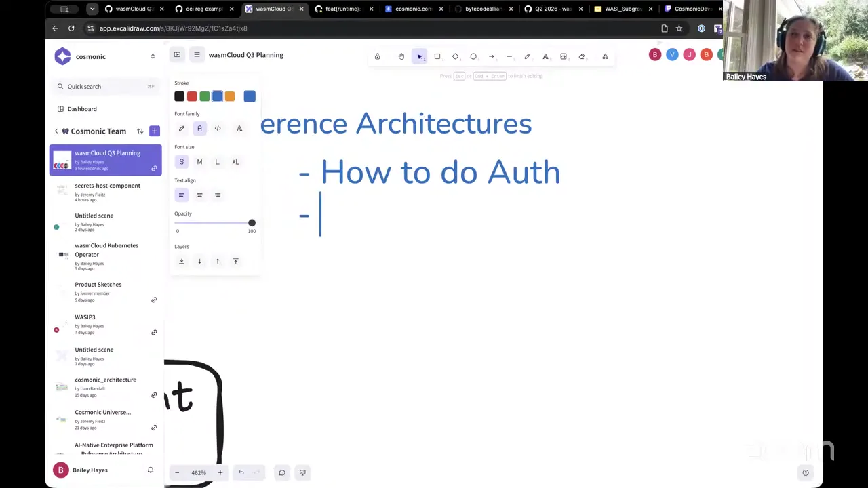The image size is (868, 488).
Task: Select the Hand panning tool
Action: pyautogui.click(x=401, y=56)
